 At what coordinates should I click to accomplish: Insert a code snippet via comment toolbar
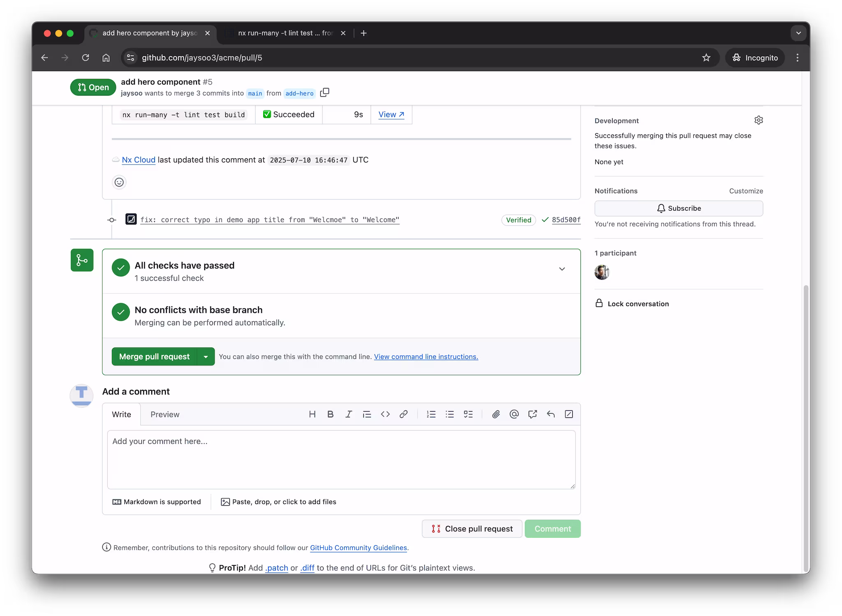385,414
